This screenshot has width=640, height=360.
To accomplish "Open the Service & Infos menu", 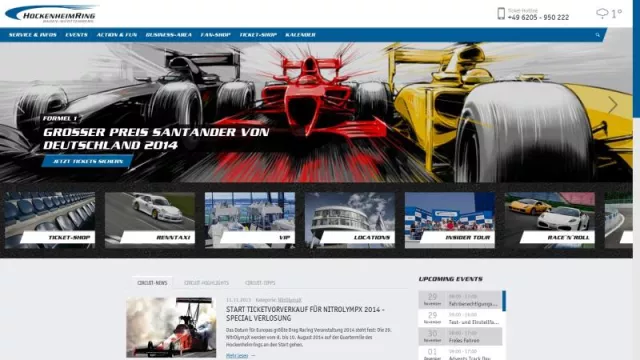I will point(33,35).
